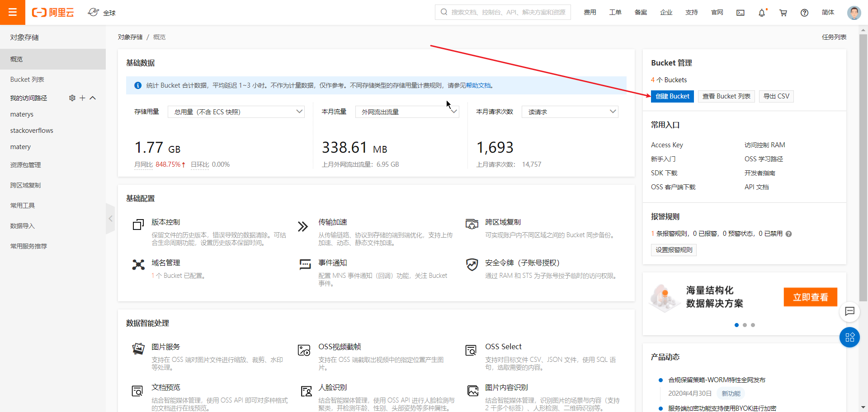This screenshot has width=868, height=412.
Task: Open the help question-mark icon in header
Action: [804, 13]
